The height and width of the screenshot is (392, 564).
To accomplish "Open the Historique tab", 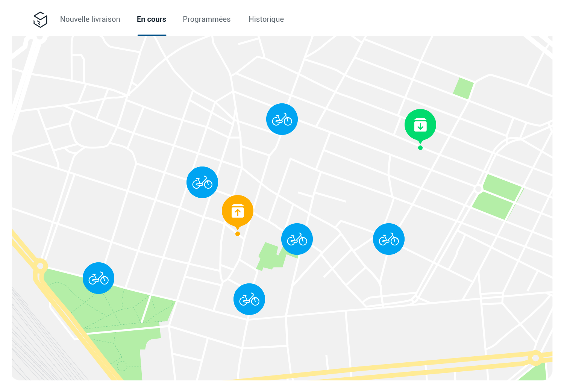I will (266, 19).
